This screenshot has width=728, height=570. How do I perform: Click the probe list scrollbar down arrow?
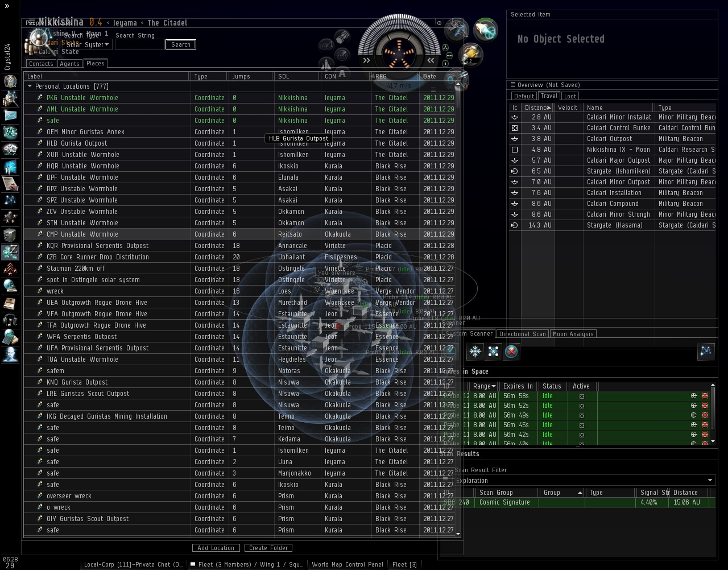[x=713, y=441]
